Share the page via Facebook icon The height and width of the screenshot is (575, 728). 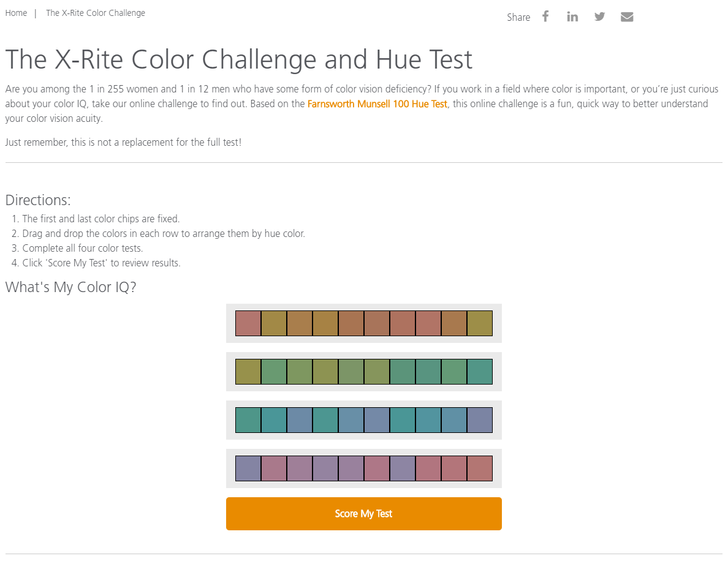(545, 17)
